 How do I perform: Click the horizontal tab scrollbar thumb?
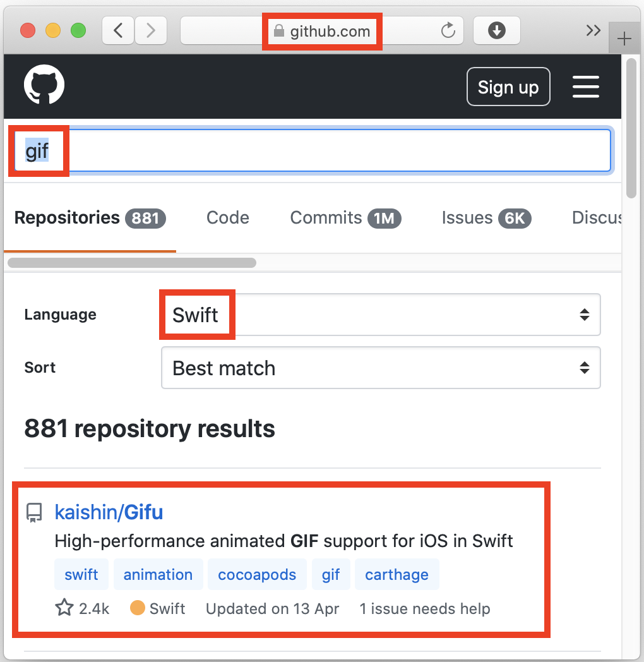point(132,263)
